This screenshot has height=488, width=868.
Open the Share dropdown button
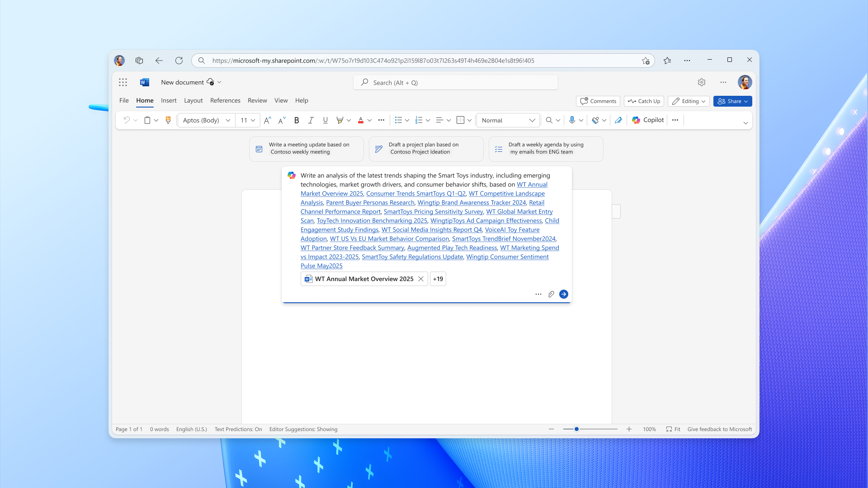(732, 101)
